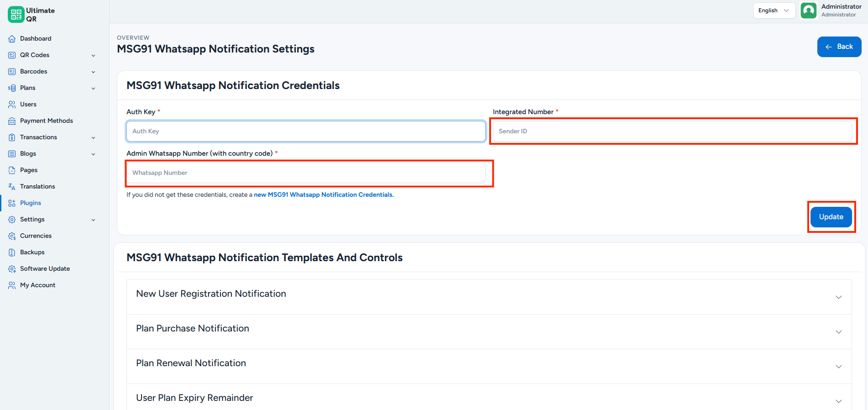Expand the Transactions submenu chevron
The image size is (868, 410).
tap(94, 138)
